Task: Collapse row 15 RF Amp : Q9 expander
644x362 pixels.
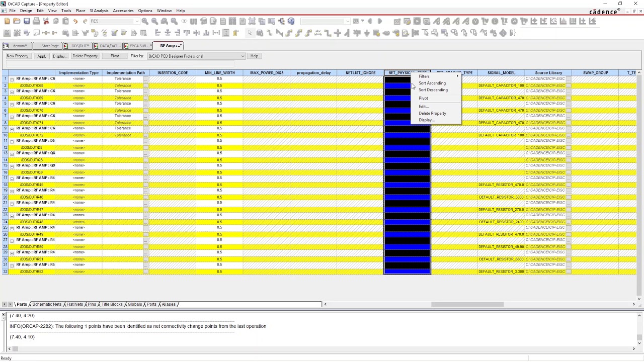Action: 12,166
